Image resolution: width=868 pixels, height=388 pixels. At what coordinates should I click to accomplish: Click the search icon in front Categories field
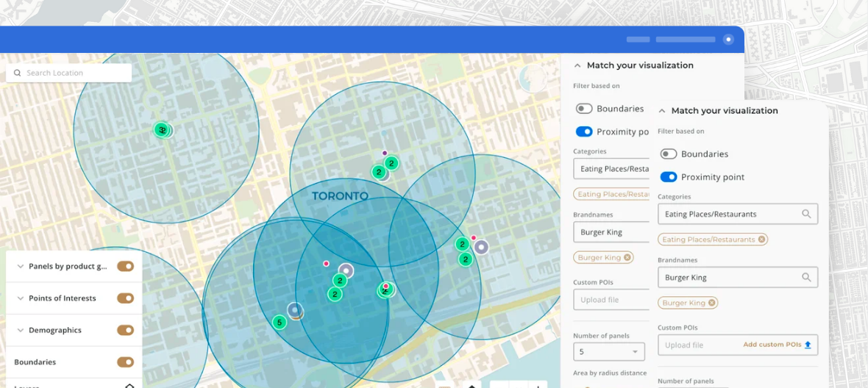pyautogui.click(x=806, y=215)
